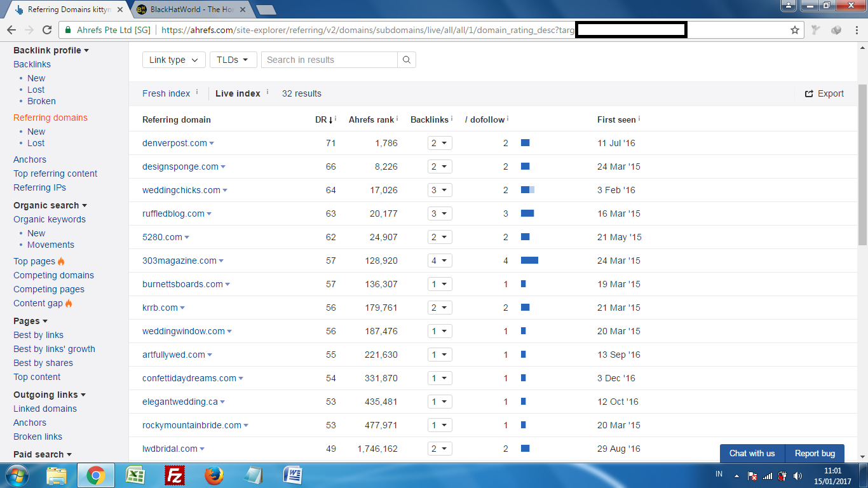Open Anchors under Backlink profile
Screen dimensions: 868x488
click(x=30, y=159)
